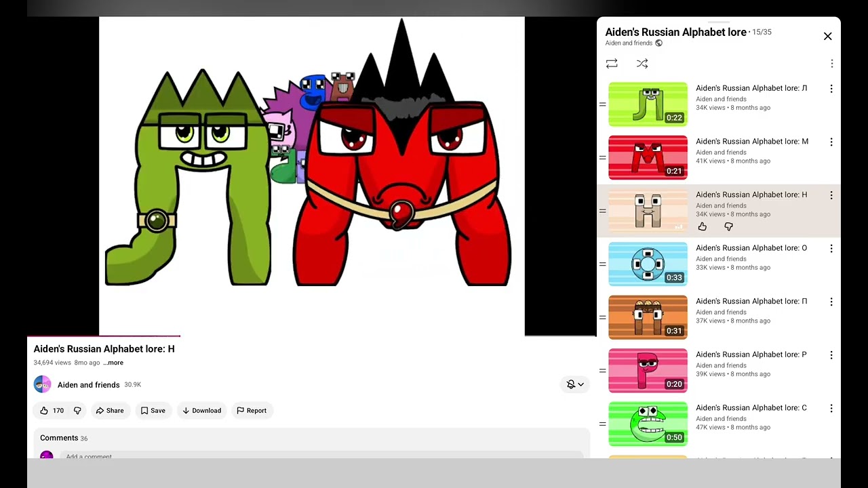Image resolution: width=868 pixels, height=488 pixels.
Task: Click the Add a comment field
Action: coord(321,456)
